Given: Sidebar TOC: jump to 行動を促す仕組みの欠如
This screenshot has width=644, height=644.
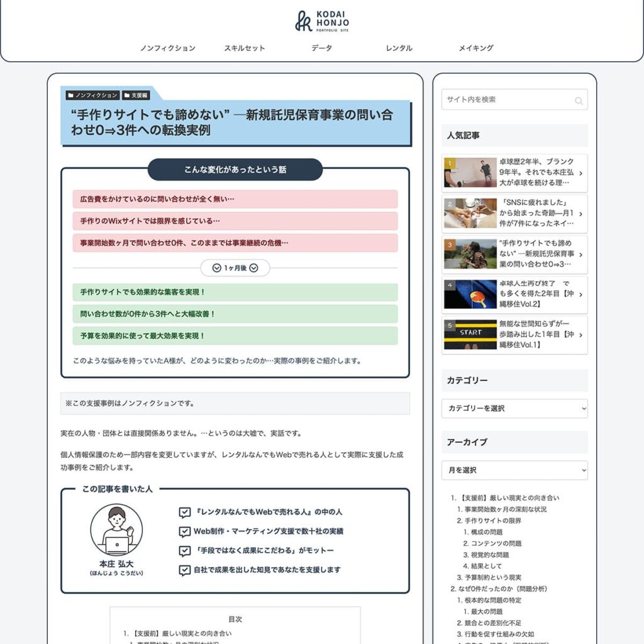Looking at the screenshot, I should [499, 634].
